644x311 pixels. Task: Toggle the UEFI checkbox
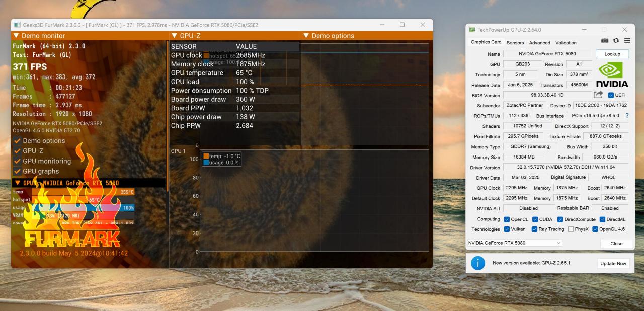611,95
